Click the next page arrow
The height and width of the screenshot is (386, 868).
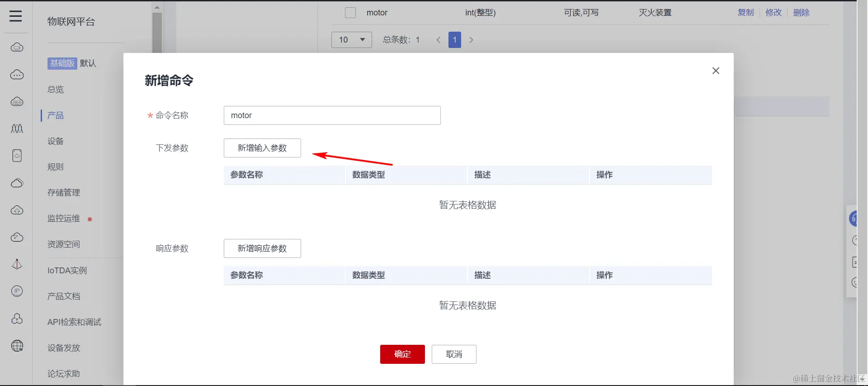(x=471, y=40)
